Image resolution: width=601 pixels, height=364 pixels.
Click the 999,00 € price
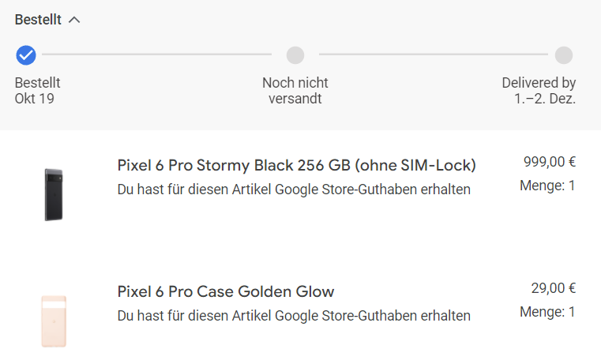pyautogui.click(x=550, y=162)
